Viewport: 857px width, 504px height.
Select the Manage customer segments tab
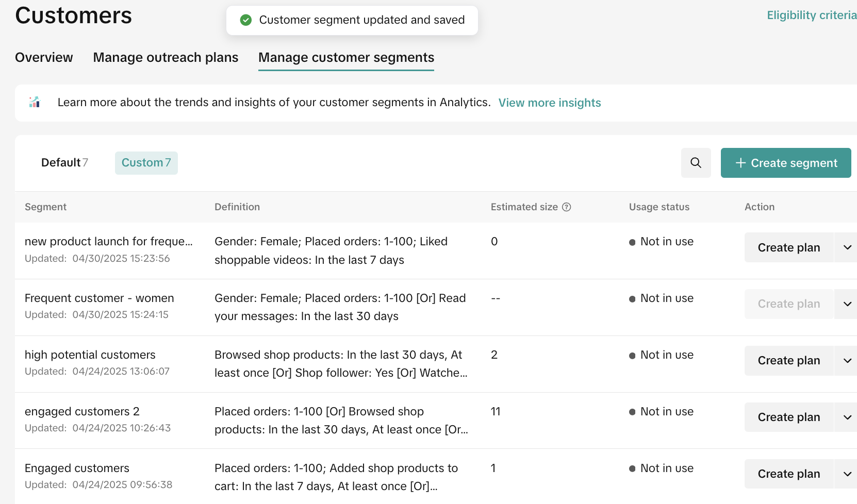346,57
